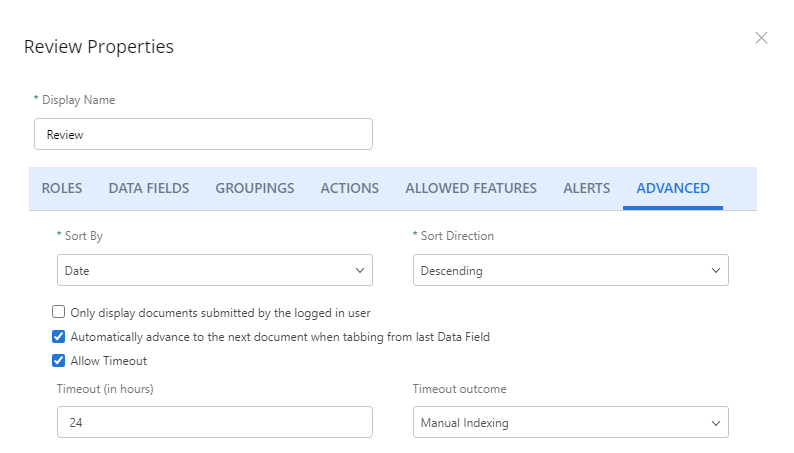This screenshot has height=453, width=794.
Task: Enable only display documents by logged in user
Action: coord(59,312)
